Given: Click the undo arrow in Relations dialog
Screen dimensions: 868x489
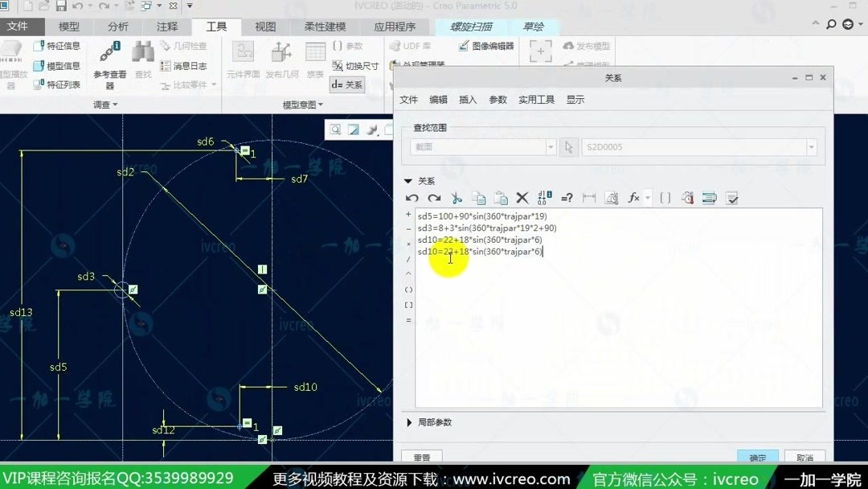Looking at the screenshot, I should point(411,197).
